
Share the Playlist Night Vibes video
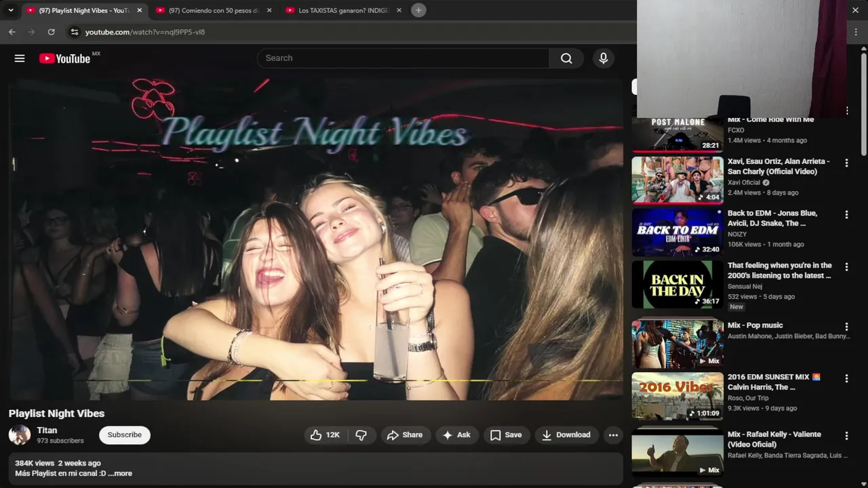(405, 435)
